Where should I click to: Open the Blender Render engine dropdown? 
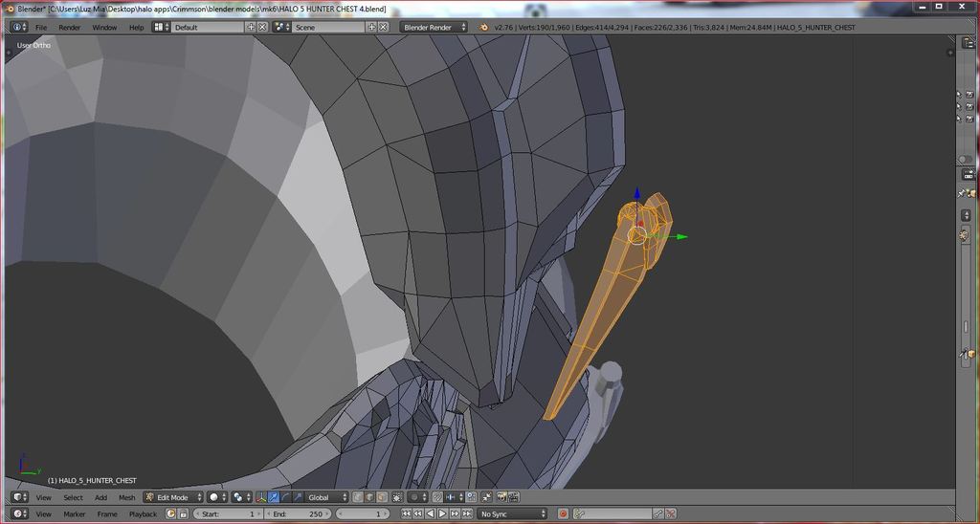tap(434, 27)
